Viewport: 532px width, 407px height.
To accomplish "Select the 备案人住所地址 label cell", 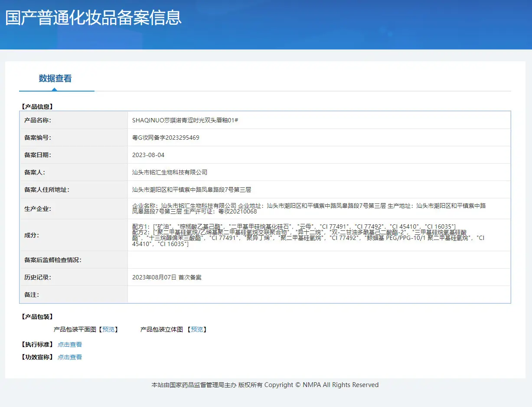I will pyautogui.click(x=74, y=190).
